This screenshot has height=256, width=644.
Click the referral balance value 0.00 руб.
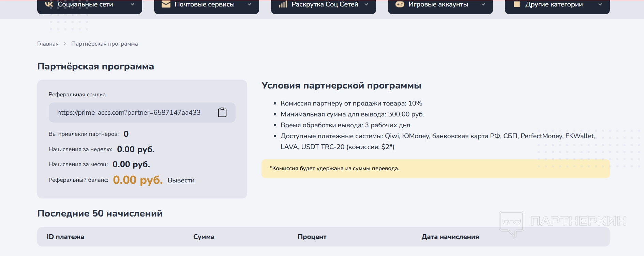(138, 180)
